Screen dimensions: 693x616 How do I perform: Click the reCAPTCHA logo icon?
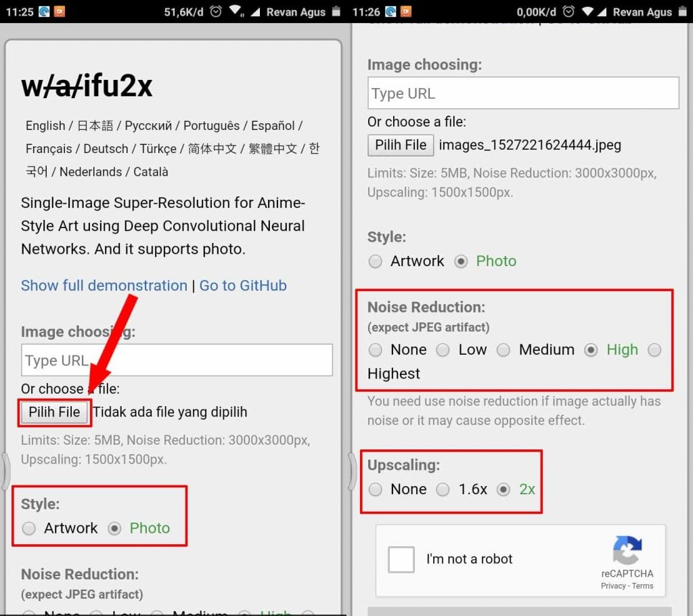pyautogui.click(x=627, y=550)
